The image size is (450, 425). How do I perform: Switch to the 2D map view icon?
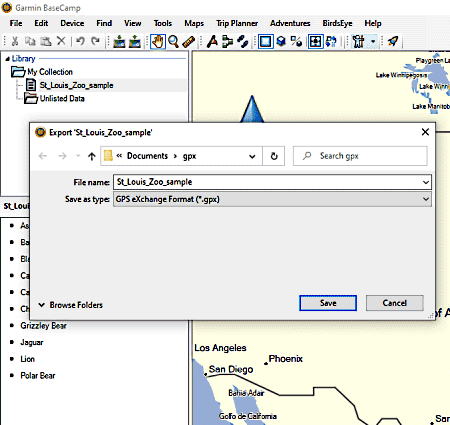(266, 42)
